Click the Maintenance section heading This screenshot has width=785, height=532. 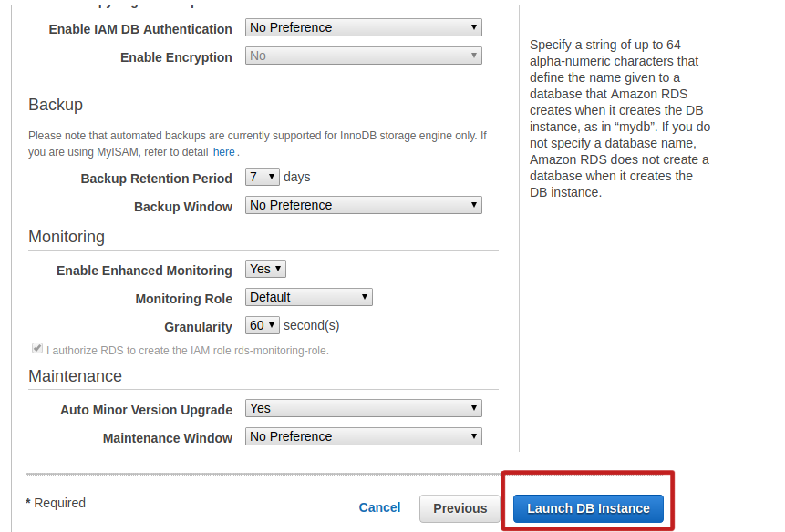point(75,376)
